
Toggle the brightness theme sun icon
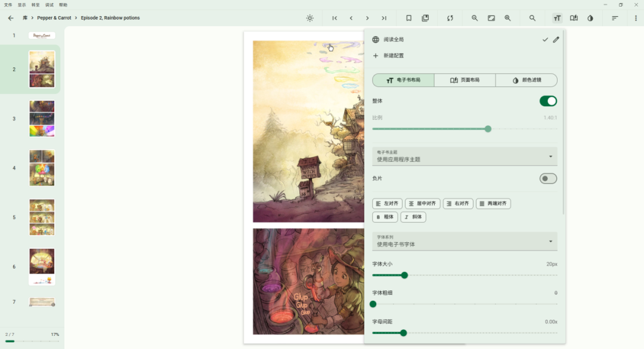310,18
